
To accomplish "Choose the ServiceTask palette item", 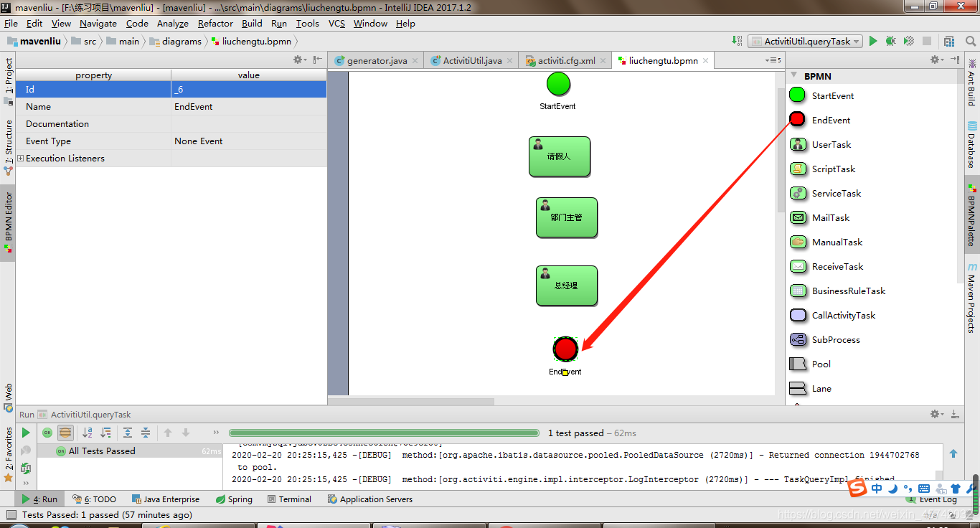I will click(825, 193).
